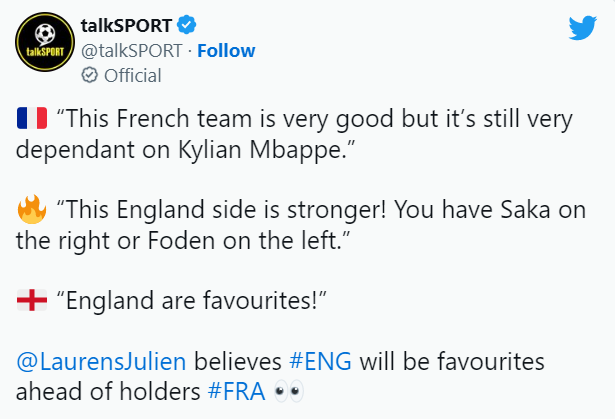This screenshot has height=419, width=615.
Task: Click the "England are favourites!" quote
Action: [x=191, y=301]
